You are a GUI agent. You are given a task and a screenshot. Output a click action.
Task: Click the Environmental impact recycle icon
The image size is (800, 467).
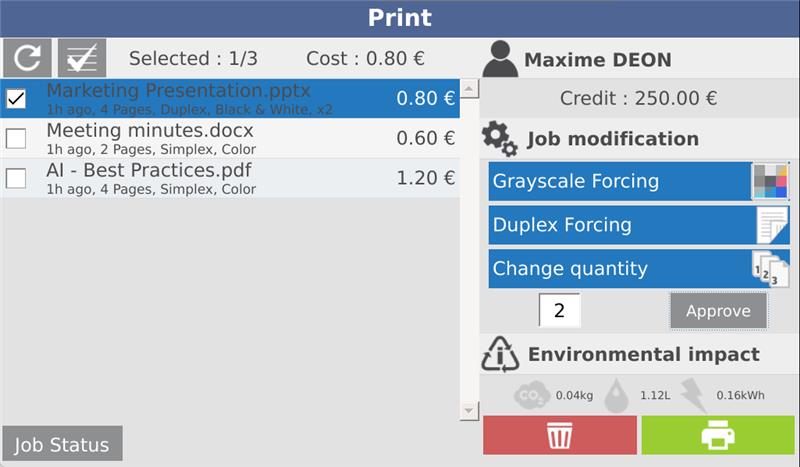point(500,354)
